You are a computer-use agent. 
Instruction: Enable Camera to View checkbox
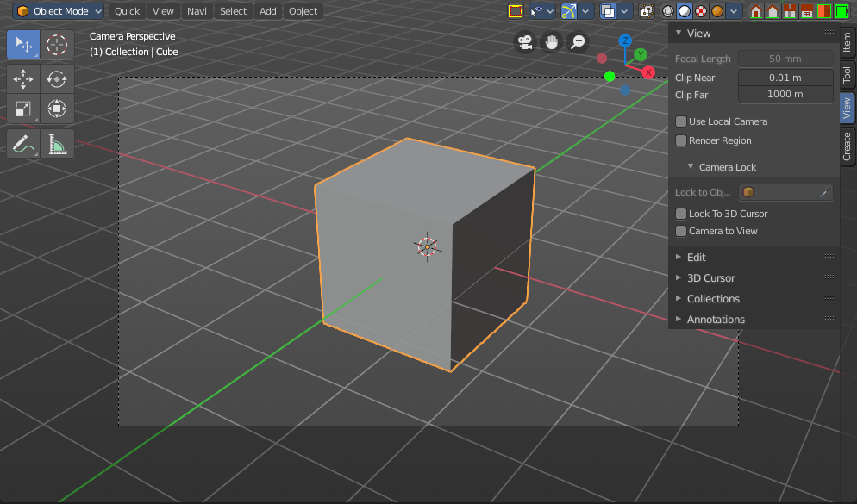pyautogui.click(x=681, y=231)
